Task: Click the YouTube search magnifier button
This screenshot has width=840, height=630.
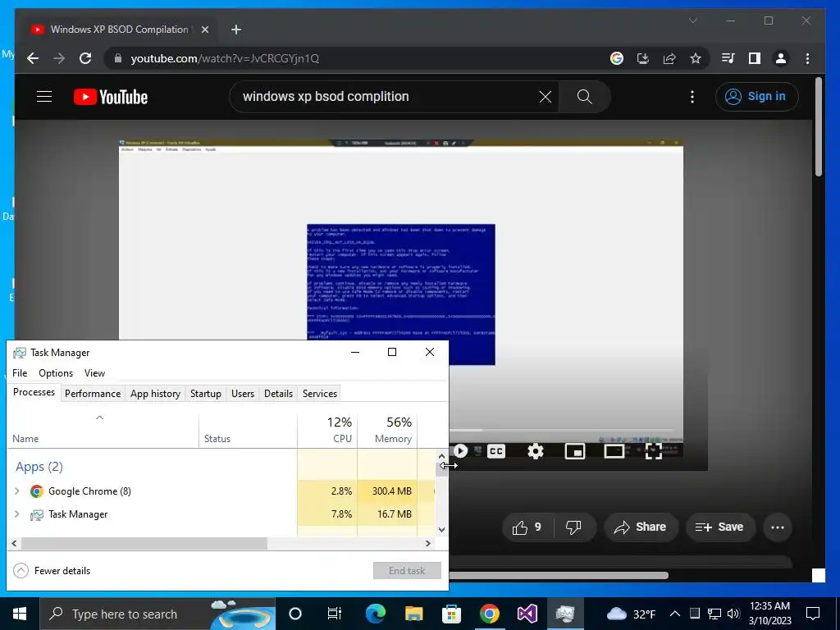Action: point(584,97)
